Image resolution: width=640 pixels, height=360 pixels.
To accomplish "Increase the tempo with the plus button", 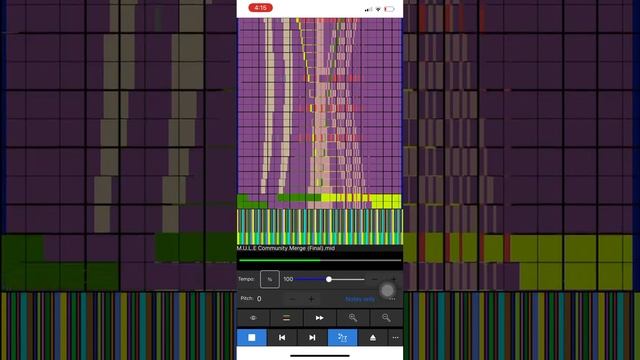I will pyautogui.click(x=393, y=279).
